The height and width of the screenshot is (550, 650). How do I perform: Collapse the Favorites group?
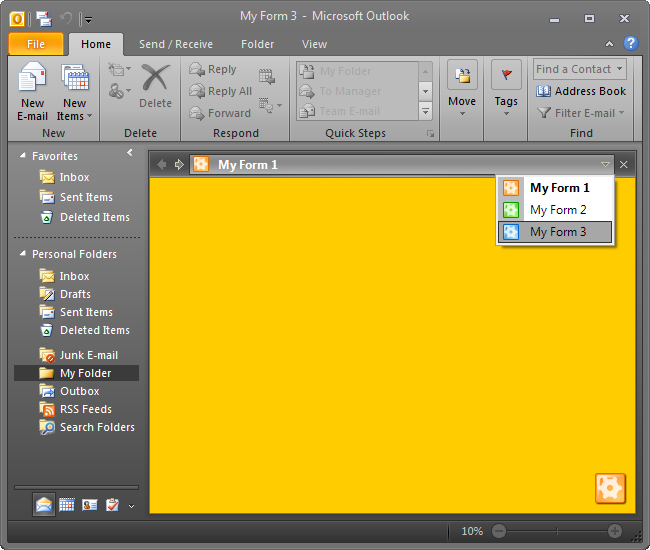24,156
